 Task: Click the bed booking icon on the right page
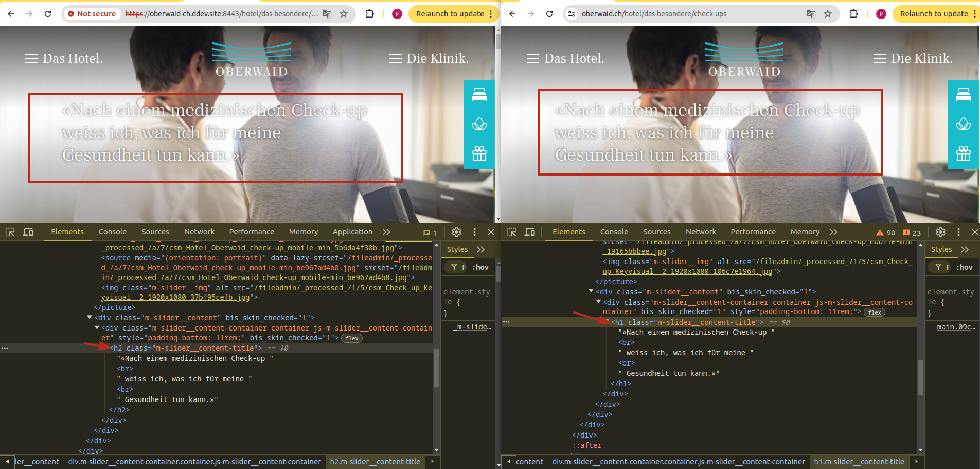(964, 95)
